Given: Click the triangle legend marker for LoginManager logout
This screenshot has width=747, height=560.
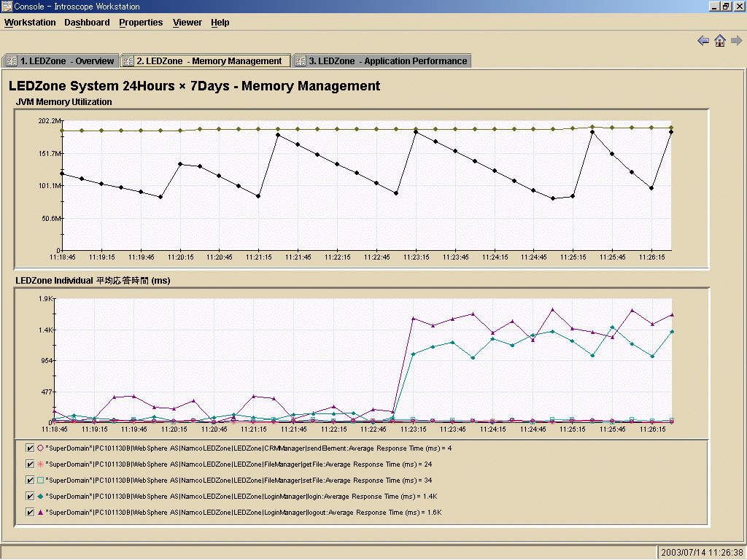Looking at the screenshot, I should click(41, 513).
